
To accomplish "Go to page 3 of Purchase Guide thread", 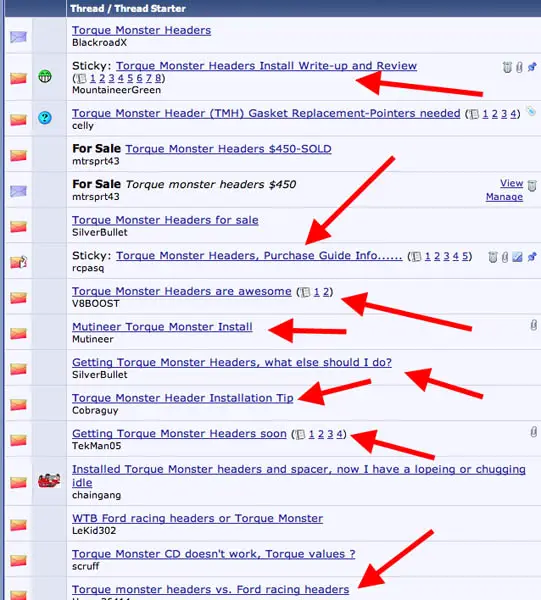I will pos(446,256).
